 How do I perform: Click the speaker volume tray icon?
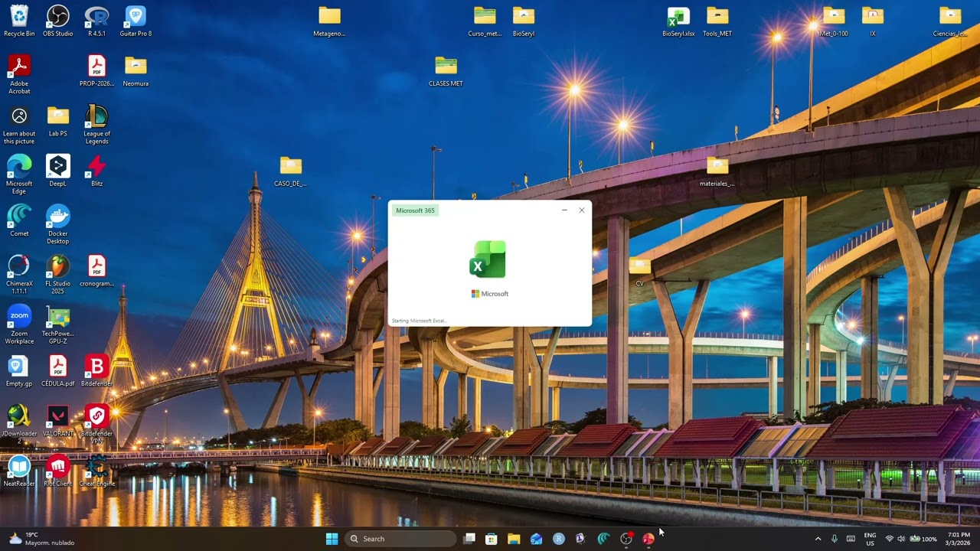pos(901,539)
